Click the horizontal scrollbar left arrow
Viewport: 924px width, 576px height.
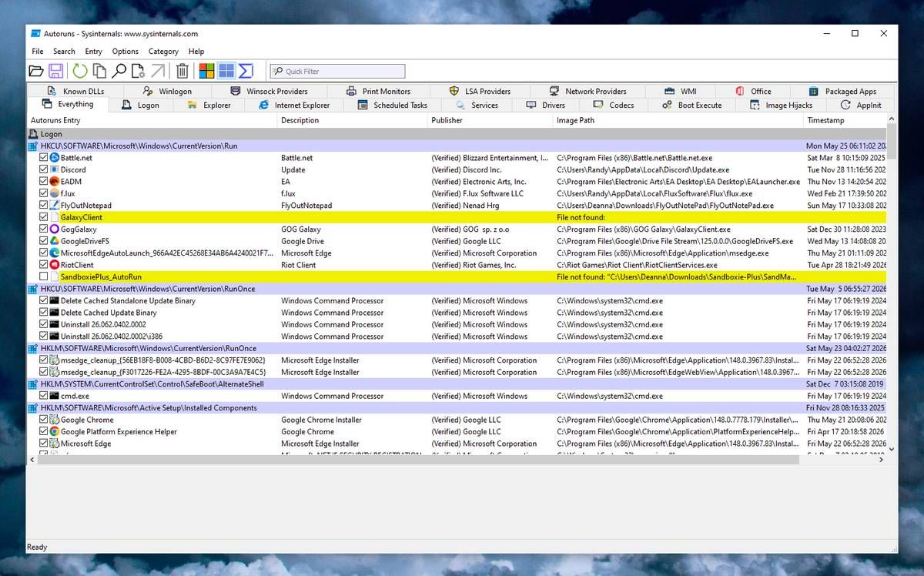(32, 459)
